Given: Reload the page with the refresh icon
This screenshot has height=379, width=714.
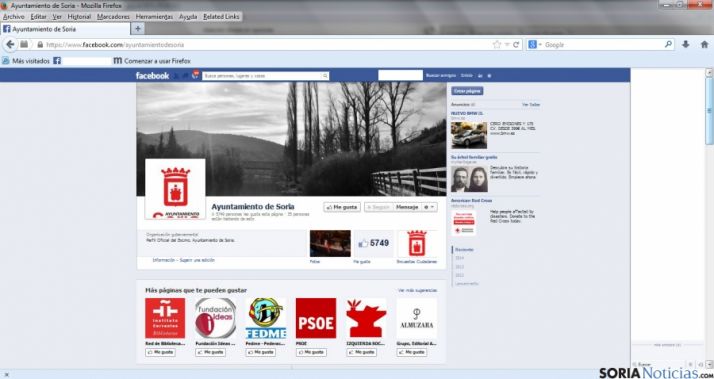Looking at the screenshot, I should (516, 45).
